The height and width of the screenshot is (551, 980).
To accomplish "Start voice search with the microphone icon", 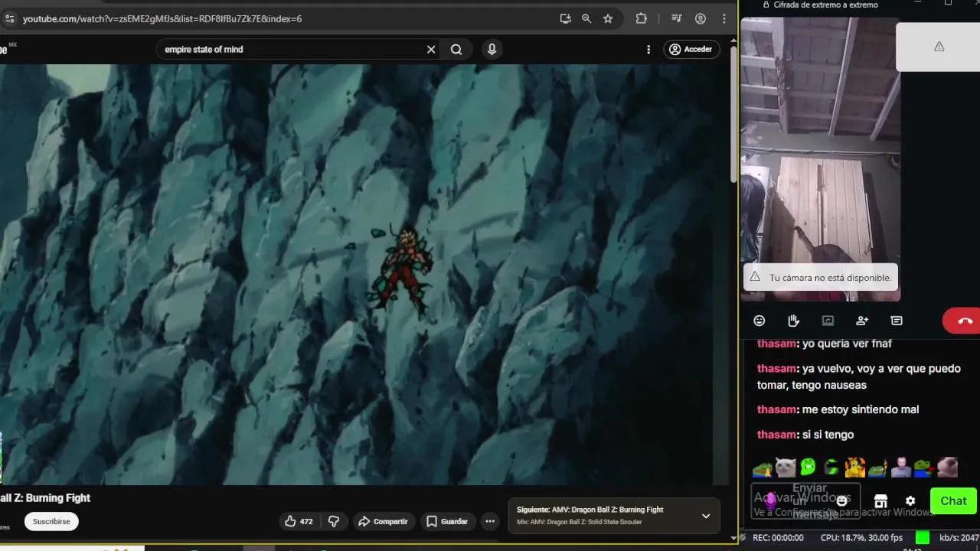I will pos(492,49).
